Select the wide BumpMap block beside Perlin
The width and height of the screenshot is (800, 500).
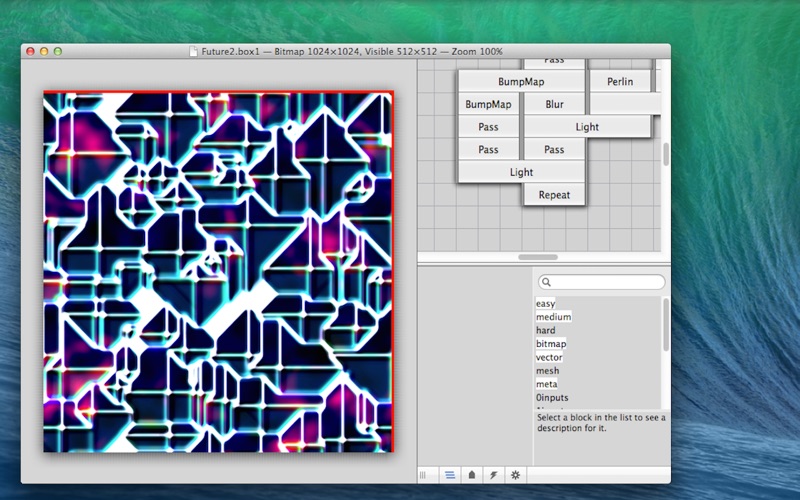click(521, 82)
